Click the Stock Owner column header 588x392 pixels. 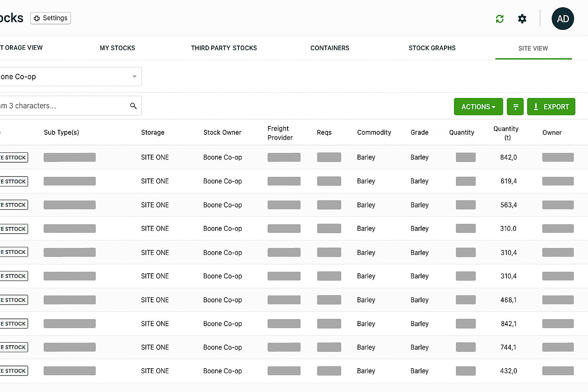[x=222, y=132]
